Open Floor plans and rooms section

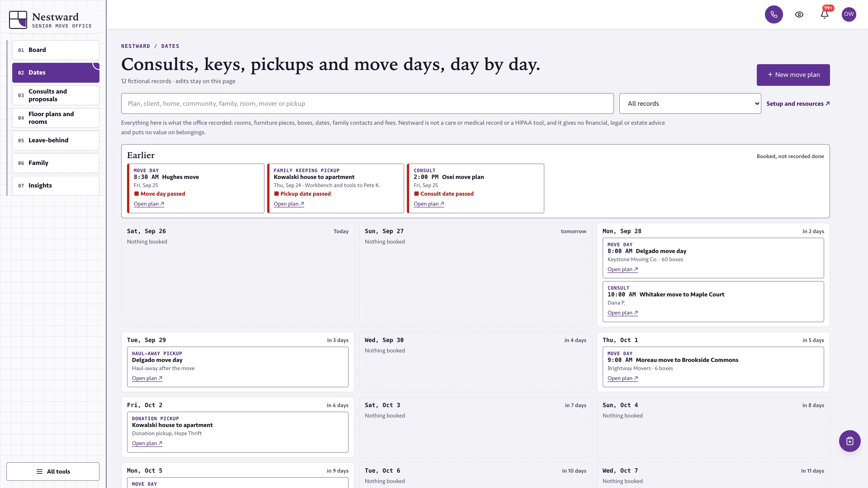pos(56,118)
